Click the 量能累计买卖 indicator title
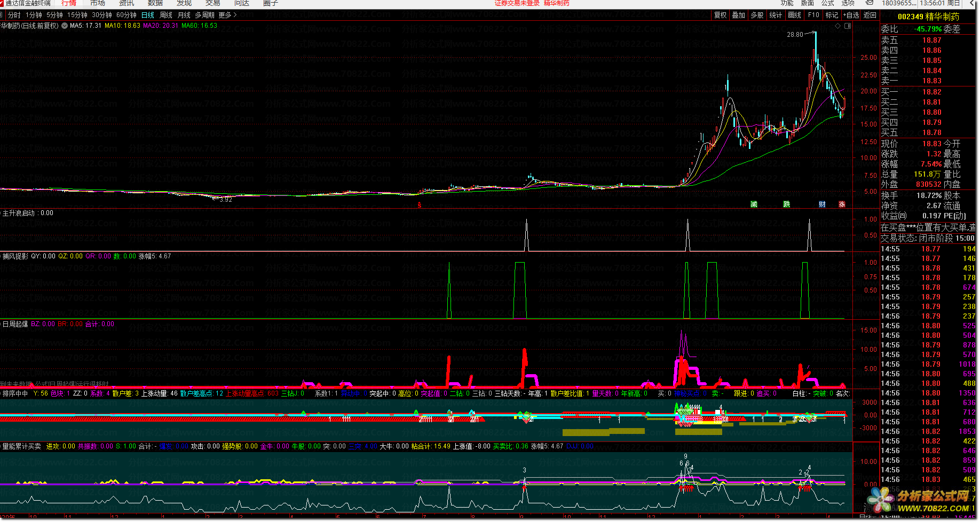The image size is (980, 522). (x=22, y=446)
